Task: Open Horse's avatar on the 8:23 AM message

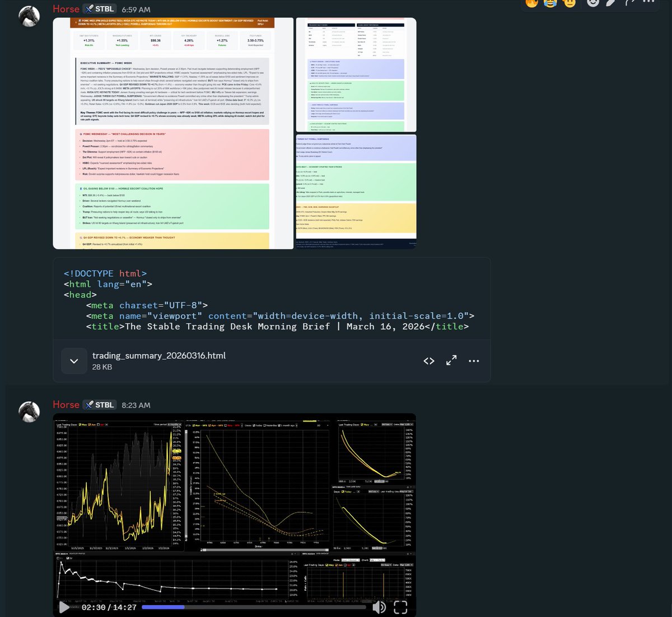Action: point(29,412)
